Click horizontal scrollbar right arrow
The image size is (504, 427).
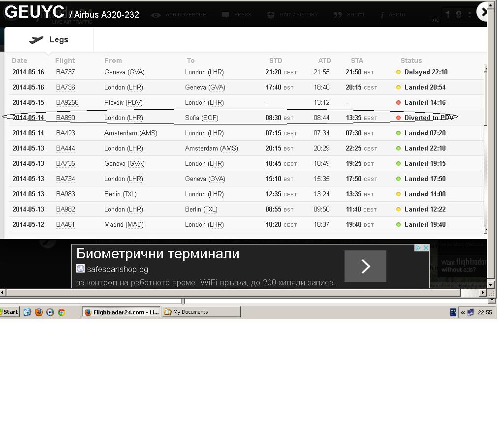click(x=483, y=292)
